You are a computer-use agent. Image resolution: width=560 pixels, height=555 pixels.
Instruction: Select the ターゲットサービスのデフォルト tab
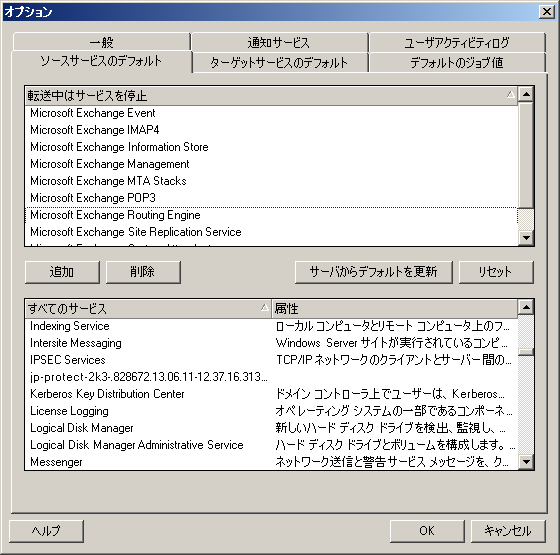[279, 62]
